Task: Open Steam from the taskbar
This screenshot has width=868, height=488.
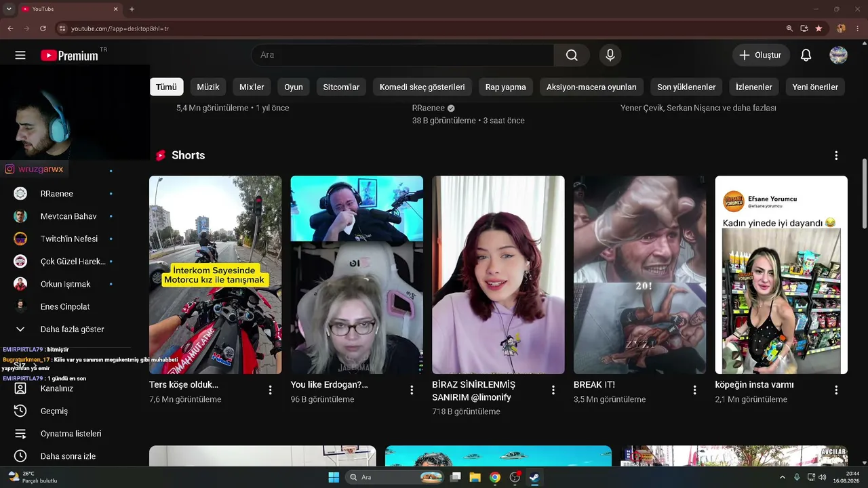Action: [x=534, y=477]
